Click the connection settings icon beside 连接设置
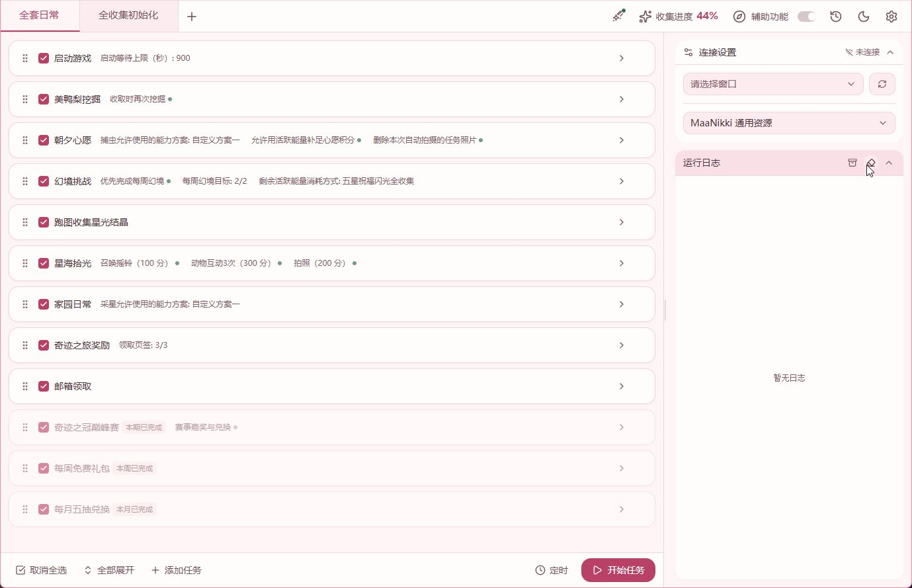The width and height of the screenshot is (912, 588). click(x=688, y=52)
